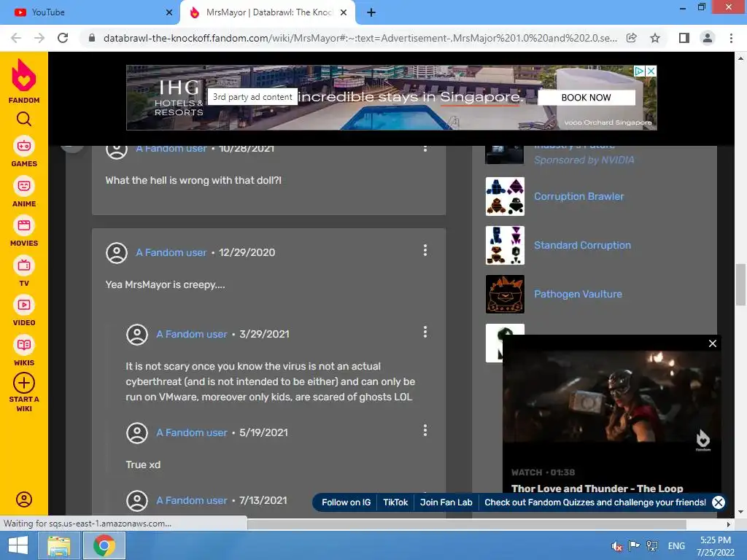Open Chrome three-dot menu
Screen dimensions: 747x560
pyautogui.click(x=731, y=38)
